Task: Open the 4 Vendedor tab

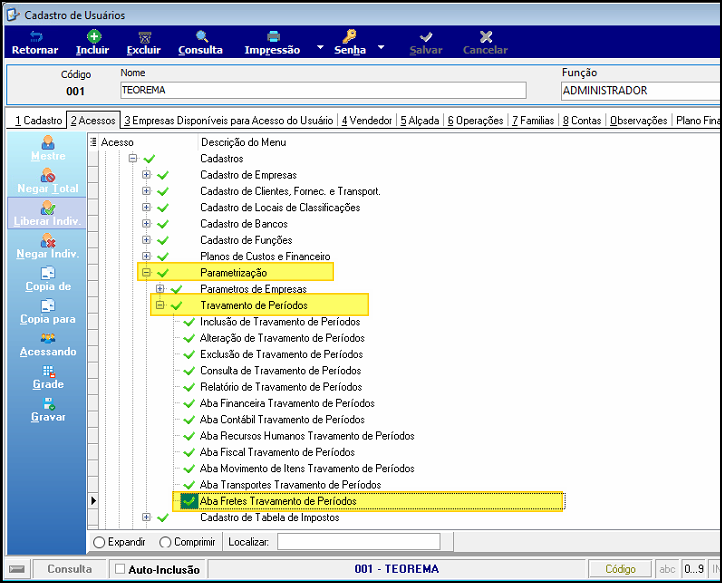Action: 367,121
